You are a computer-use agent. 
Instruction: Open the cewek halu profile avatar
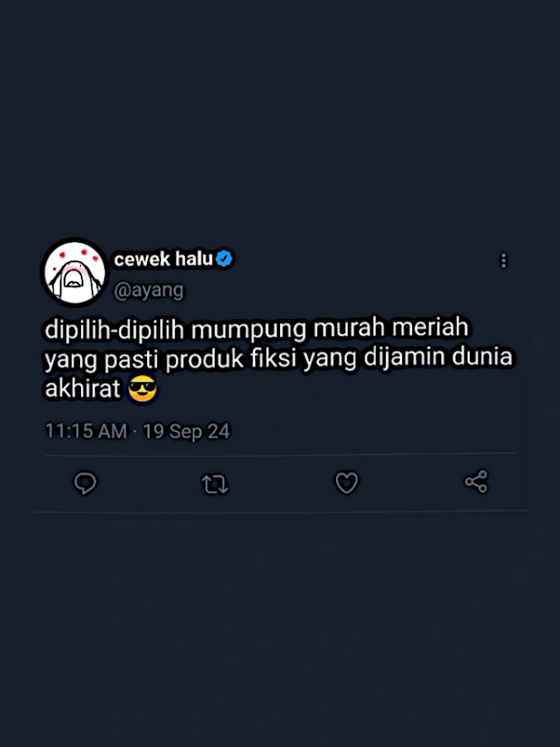coord(75,273)
